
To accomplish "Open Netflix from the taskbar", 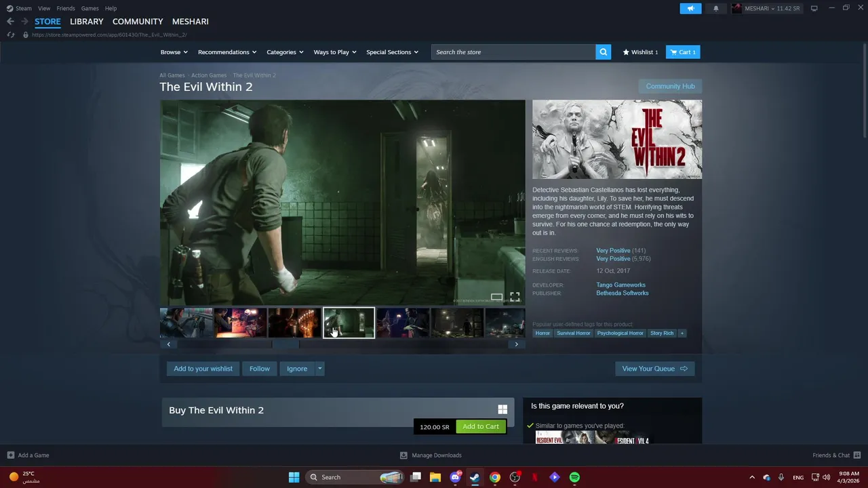I will point(535,477).
